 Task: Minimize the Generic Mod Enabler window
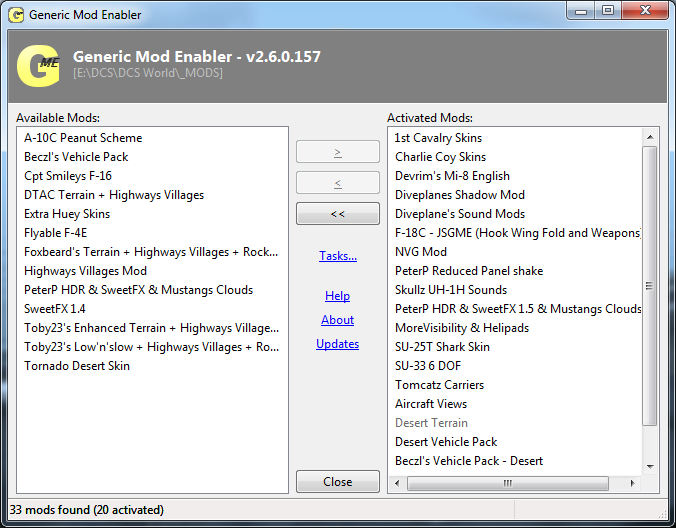click(581, 11)
